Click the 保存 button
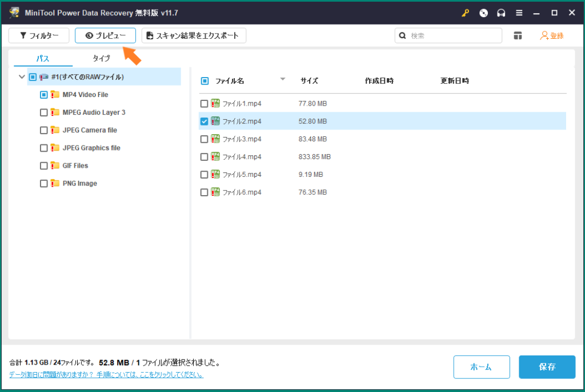Viewport: 585px width, 392px height. [547, 367]
